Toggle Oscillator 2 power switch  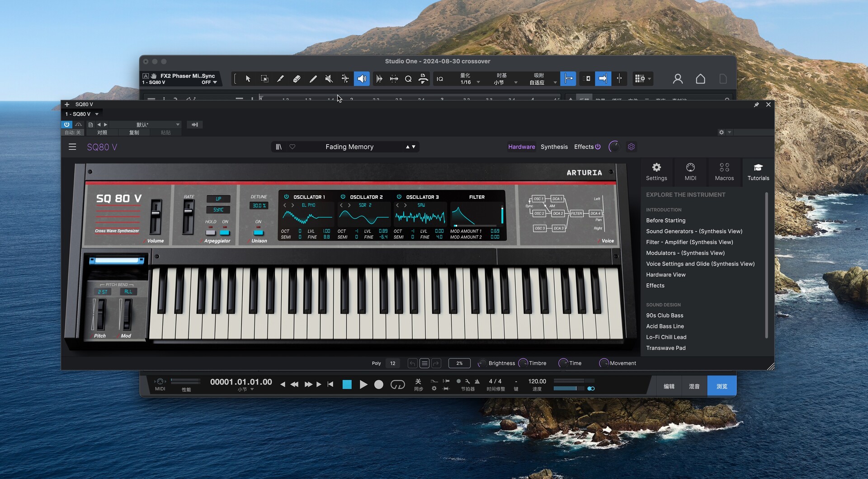coord(343,197)
